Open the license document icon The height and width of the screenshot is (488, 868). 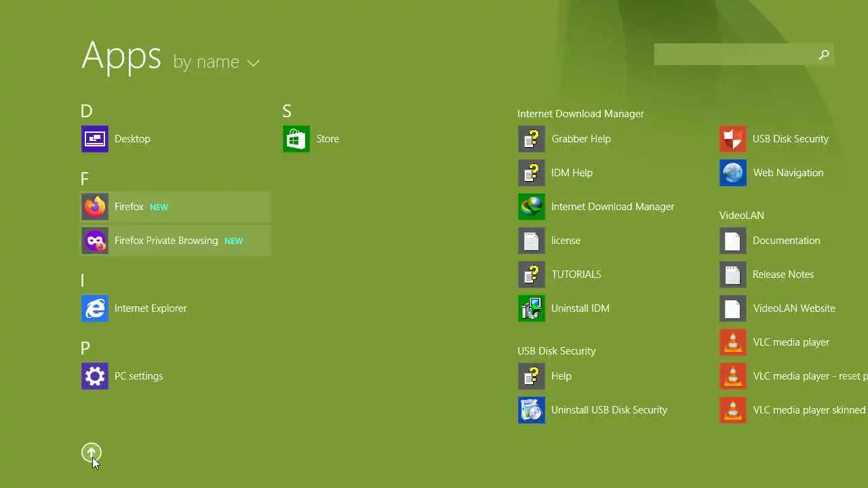pyautogui.click(x=532, y=241)
